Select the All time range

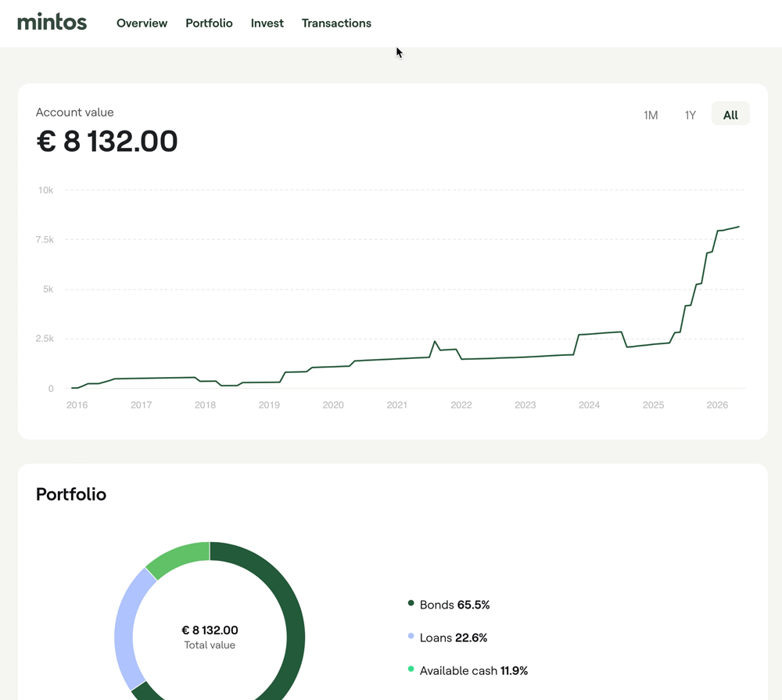(x=730, y=114)
